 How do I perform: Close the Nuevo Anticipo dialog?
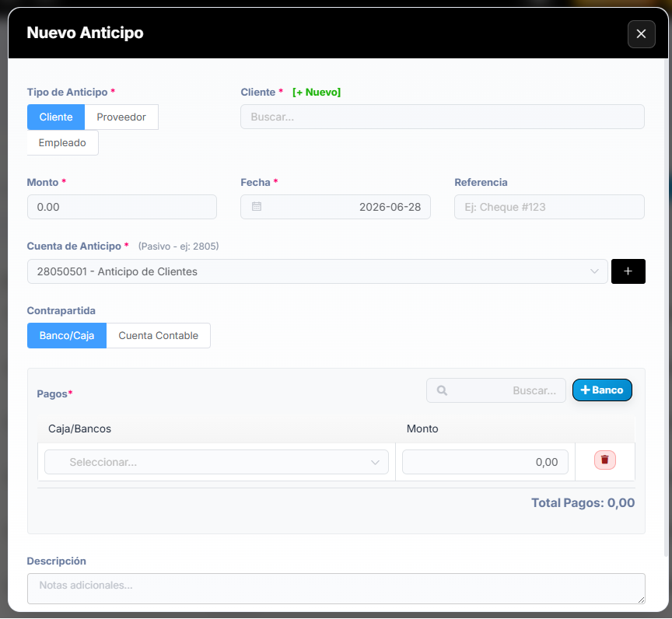tap(641, 34)
